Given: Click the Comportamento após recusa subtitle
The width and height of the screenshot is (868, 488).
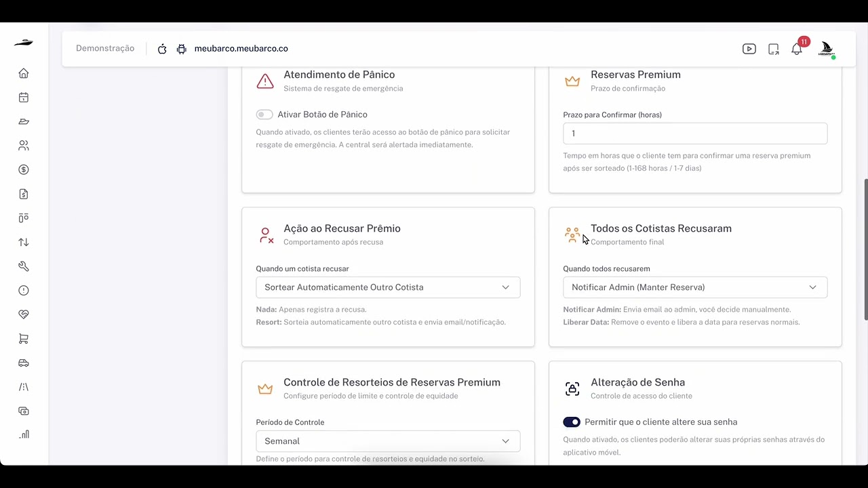Looking at the screenshot, I should point(333,242).
